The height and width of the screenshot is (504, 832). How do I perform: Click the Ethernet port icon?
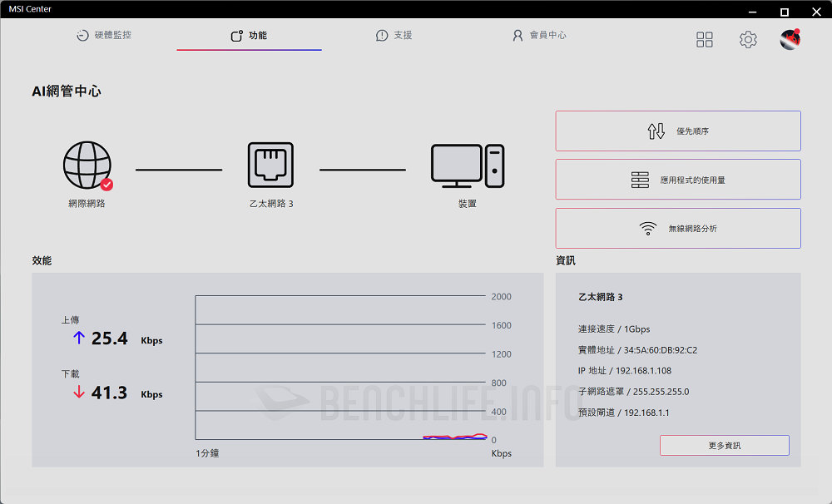tap(270, 165)
